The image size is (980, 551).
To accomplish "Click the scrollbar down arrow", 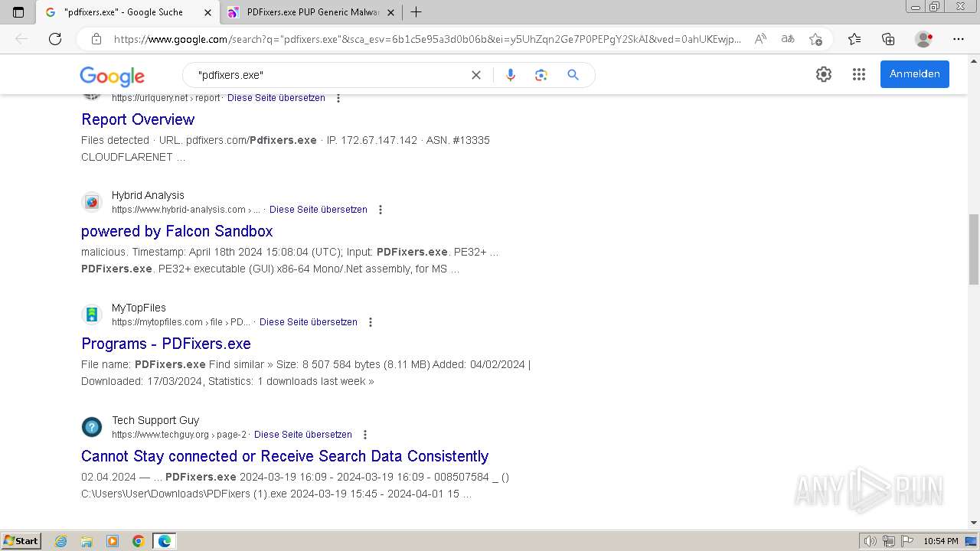I will pos(973,523).
